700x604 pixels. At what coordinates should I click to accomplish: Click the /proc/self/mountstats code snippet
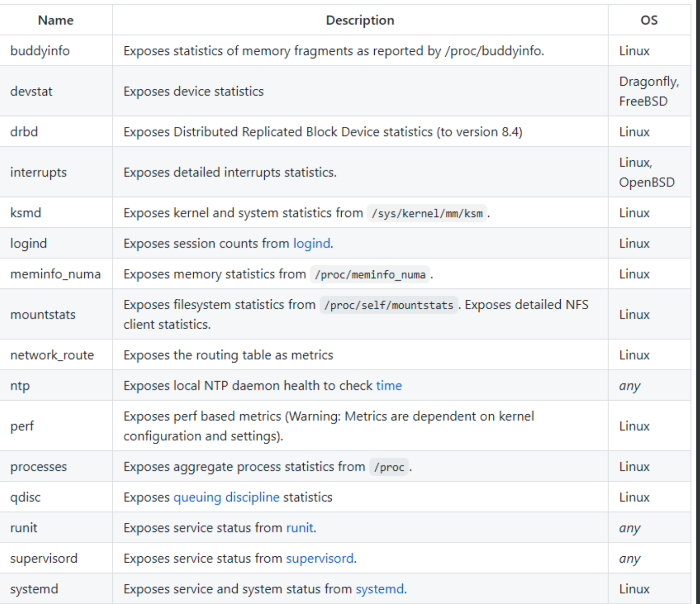pos(388,305)
